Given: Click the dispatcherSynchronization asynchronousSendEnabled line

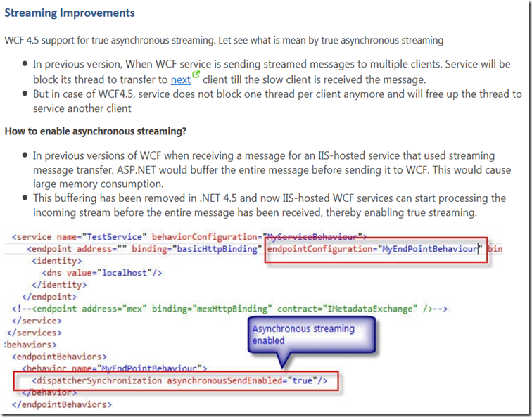Looking at the screenshot, I should [179, 380].
